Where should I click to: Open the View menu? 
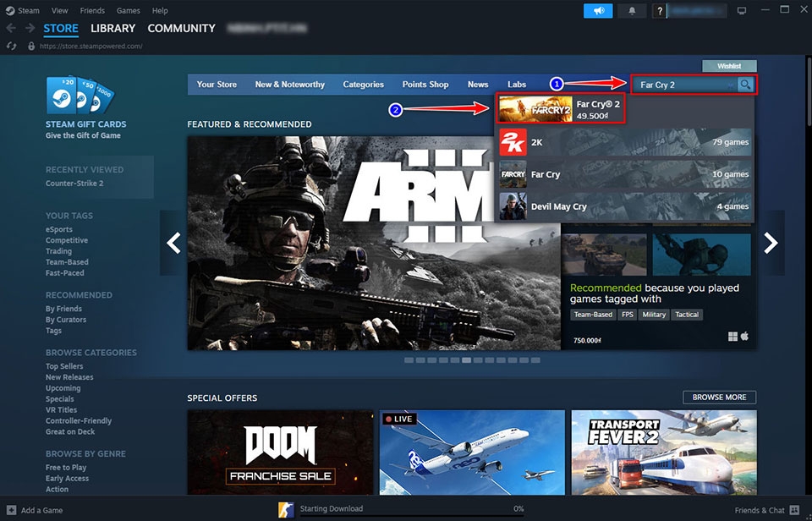[59, 10]
